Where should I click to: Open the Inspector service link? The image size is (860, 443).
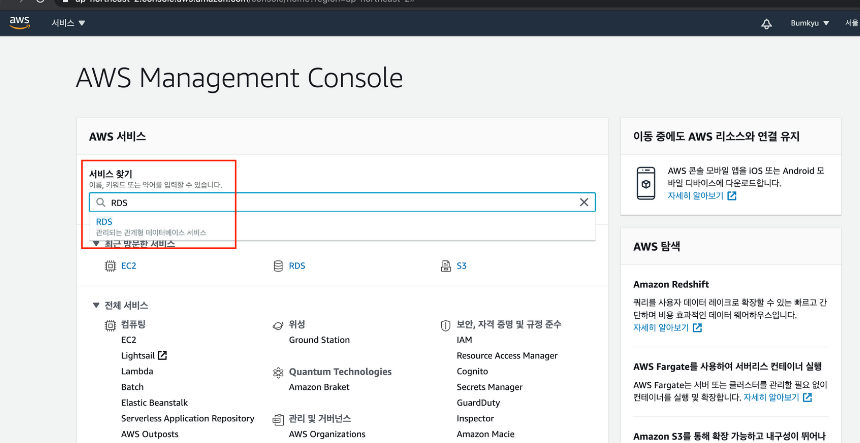click(475, 418)
